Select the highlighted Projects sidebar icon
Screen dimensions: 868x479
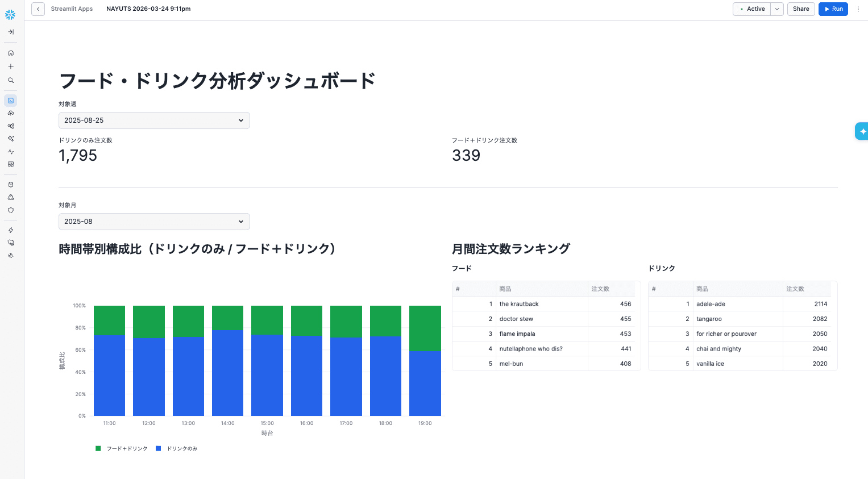tap(10, 101)
